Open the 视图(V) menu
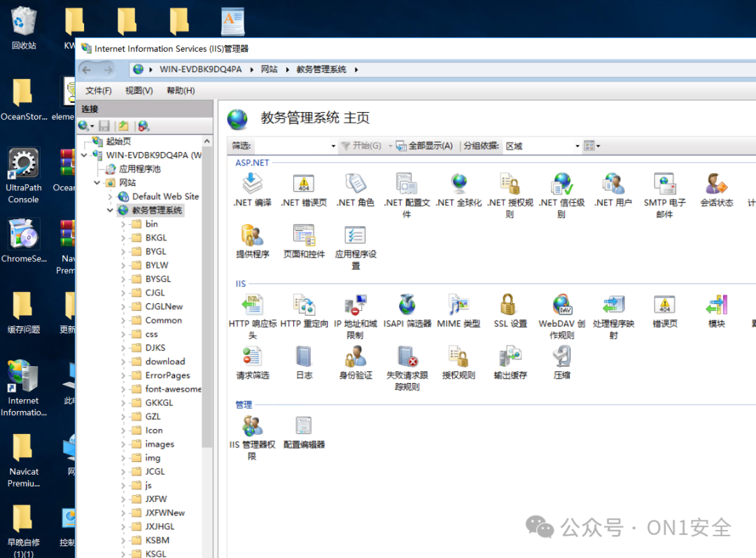 pos(138,90)
